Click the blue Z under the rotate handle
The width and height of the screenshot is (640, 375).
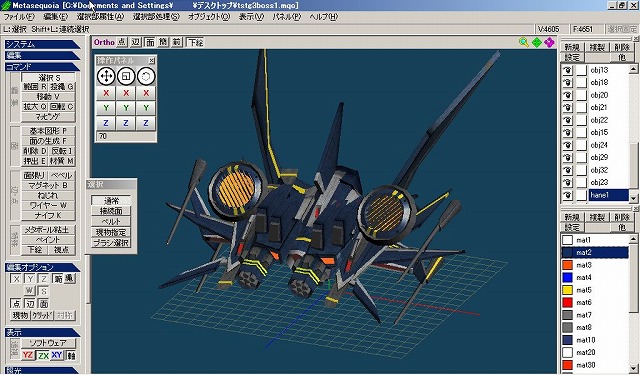(x=146, y=123)
